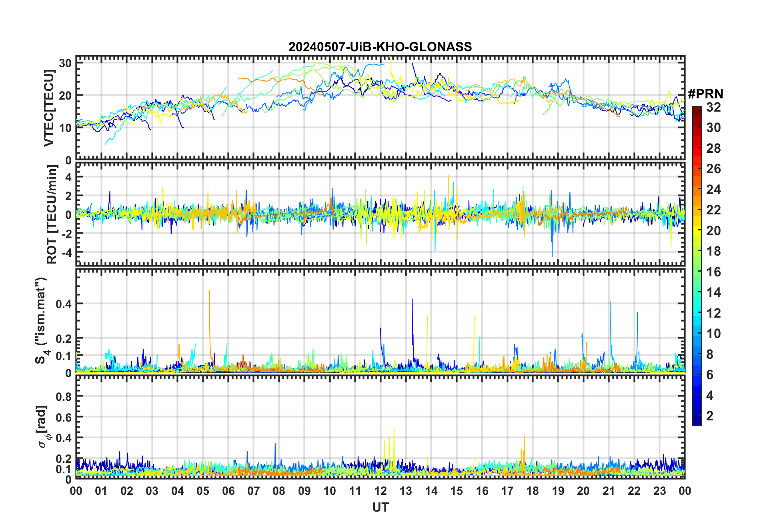Click the ROT [TECU/min] y-axis label

point(52,214)
